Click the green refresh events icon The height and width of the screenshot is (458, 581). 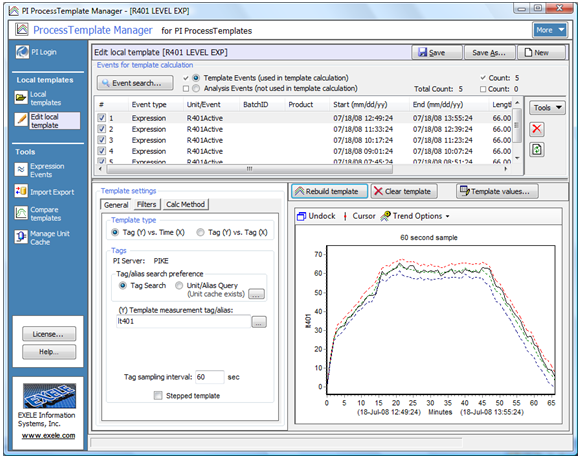pos(537,150)
